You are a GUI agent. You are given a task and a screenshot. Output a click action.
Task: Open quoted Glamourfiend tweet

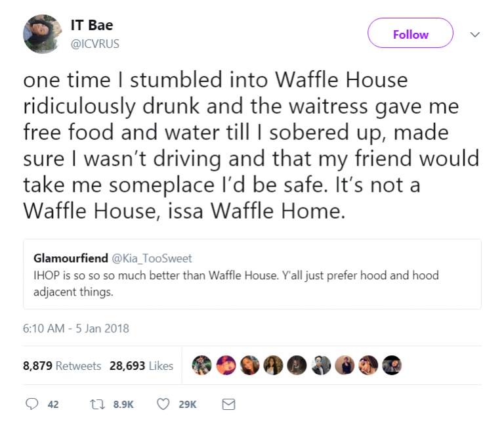[252, 283]
